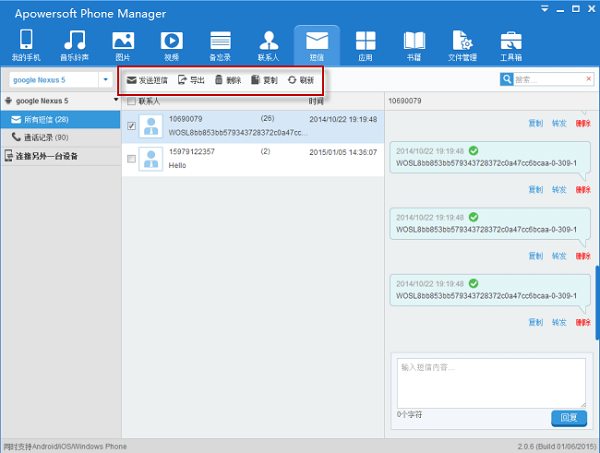Screen dimensions: 600x453
Task: Open the Apps section icon
Action: (365, 45)
